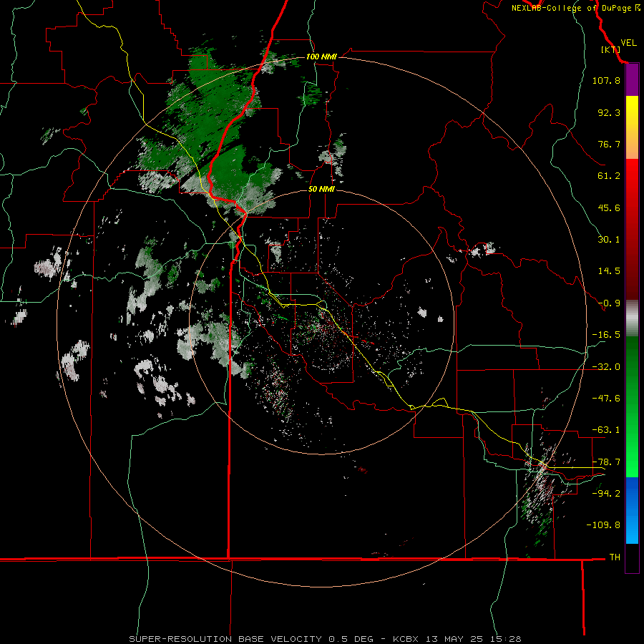Click the -94.2 velocity scale value
This screenshot has width=644, height=644.
point(606,494)
